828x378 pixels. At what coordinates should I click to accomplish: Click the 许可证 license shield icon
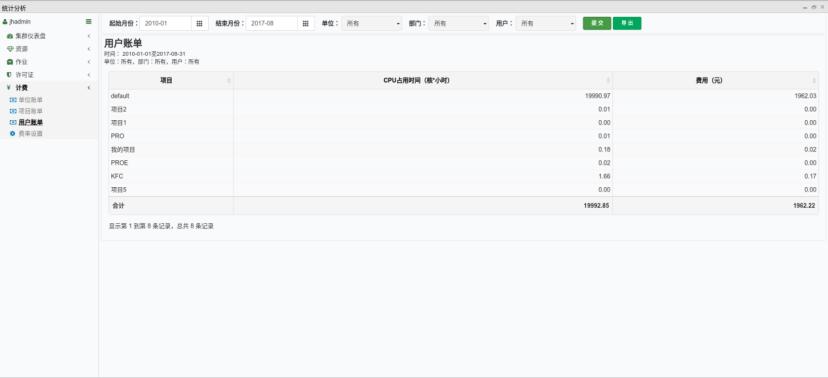(x=9, y=75)
